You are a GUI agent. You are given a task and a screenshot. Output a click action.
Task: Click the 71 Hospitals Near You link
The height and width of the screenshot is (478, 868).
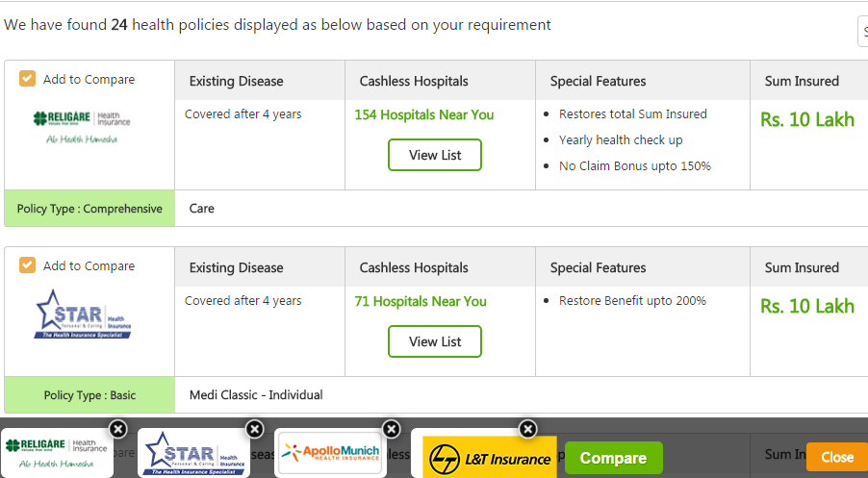421,302
